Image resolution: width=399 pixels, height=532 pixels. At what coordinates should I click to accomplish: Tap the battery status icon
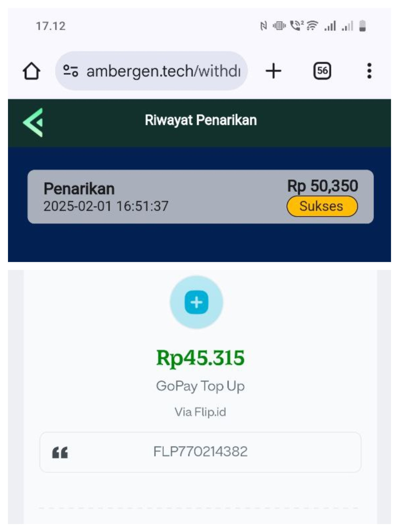362,26
